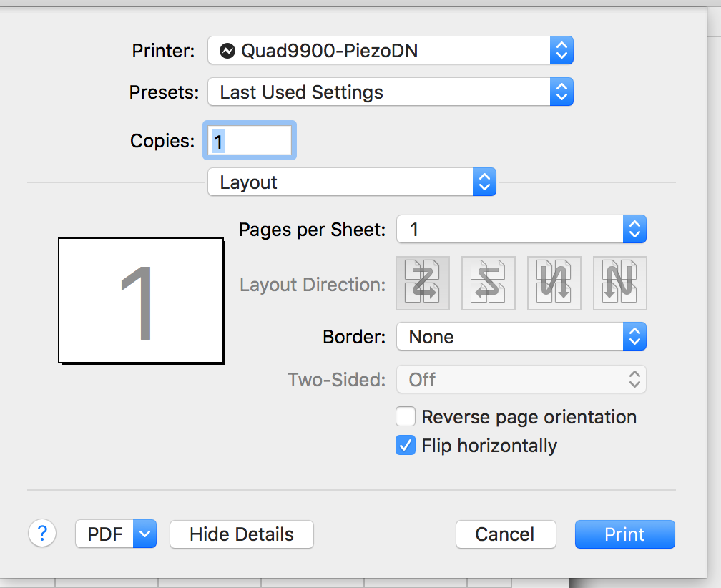Select the top-to-bottom, left-to-right layout direction
This screenshot has height=588, width=721.
[x=554, y=283]
